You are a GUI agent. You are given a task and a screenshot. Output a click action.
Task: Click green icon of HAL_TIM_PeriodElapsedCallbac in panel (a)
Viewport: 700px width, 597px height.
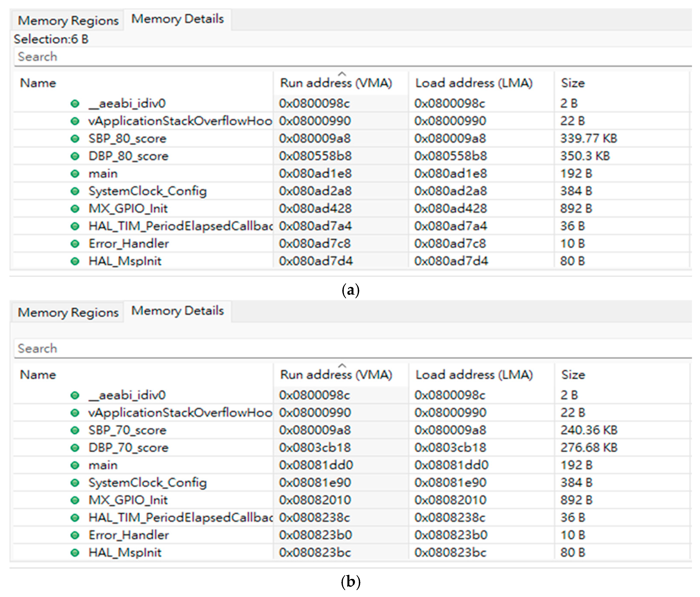[75, 226]
